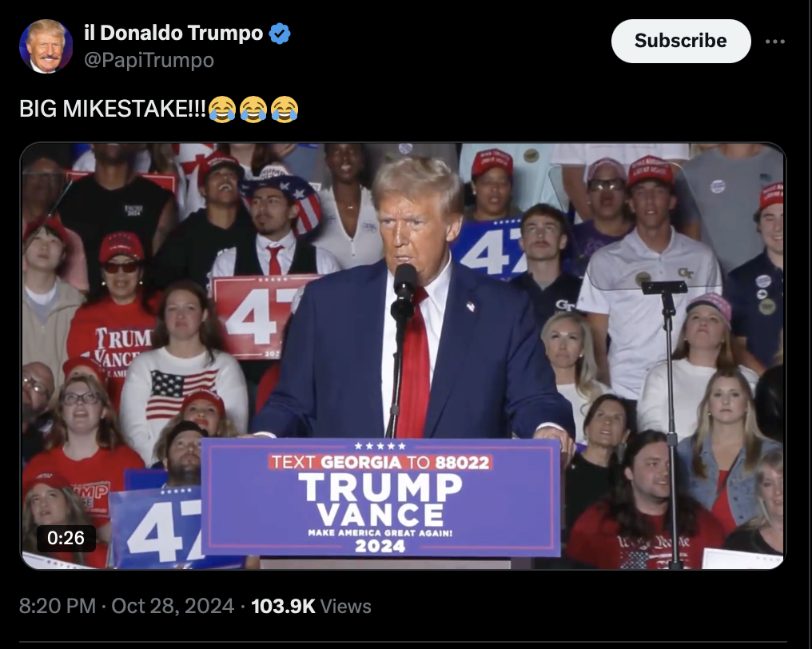The height and width of the screenshot is (649, 812).
Task: Click the last laughing emoji
Action: [x=285, y=109]
